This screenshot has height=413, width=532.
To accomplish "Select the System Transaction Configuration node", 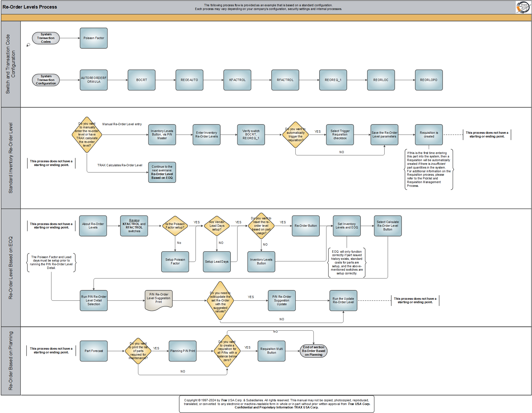I will coord(46,80).
